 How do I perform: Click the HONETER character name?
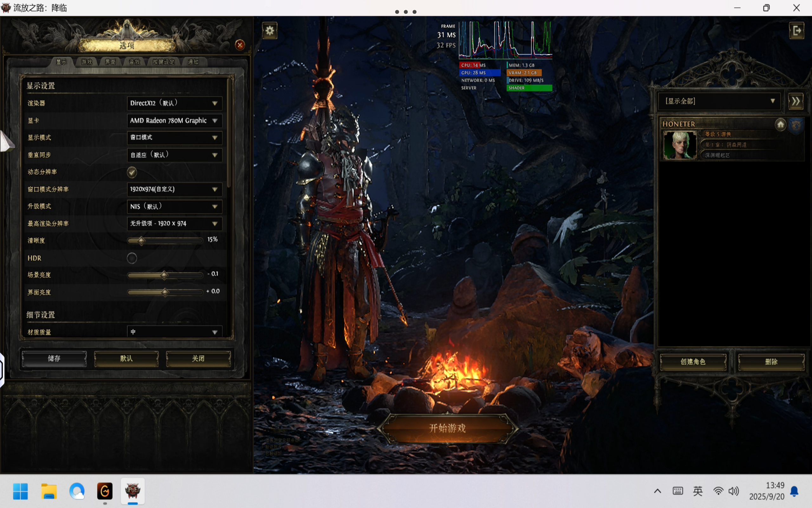point(678,124)
